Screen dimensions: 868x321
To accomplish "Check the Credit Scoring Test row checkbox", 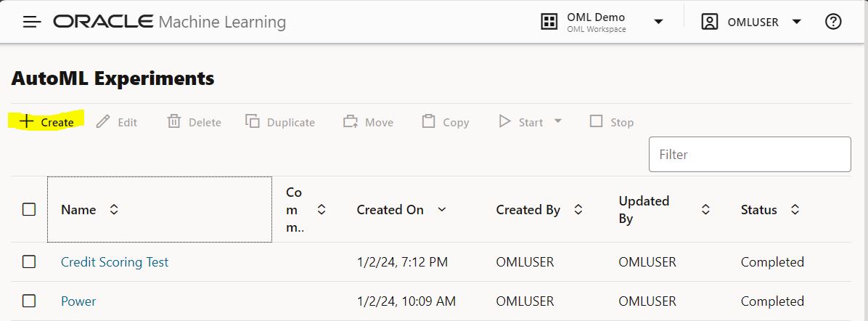I will 29,262.
